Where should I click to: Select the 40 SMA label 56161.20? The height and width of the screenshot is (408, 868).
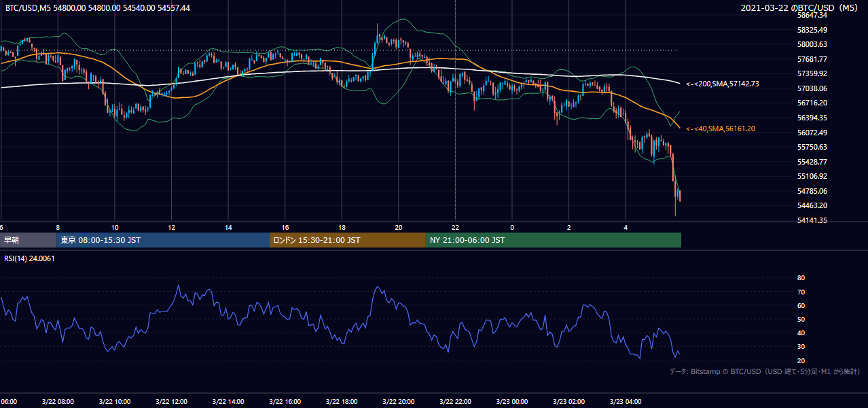pos(721,129)
